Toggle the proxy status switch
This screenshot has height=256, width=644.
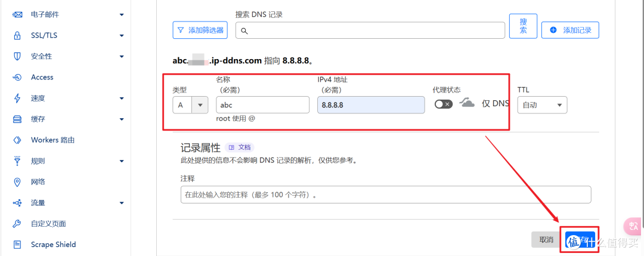point(444,104)
